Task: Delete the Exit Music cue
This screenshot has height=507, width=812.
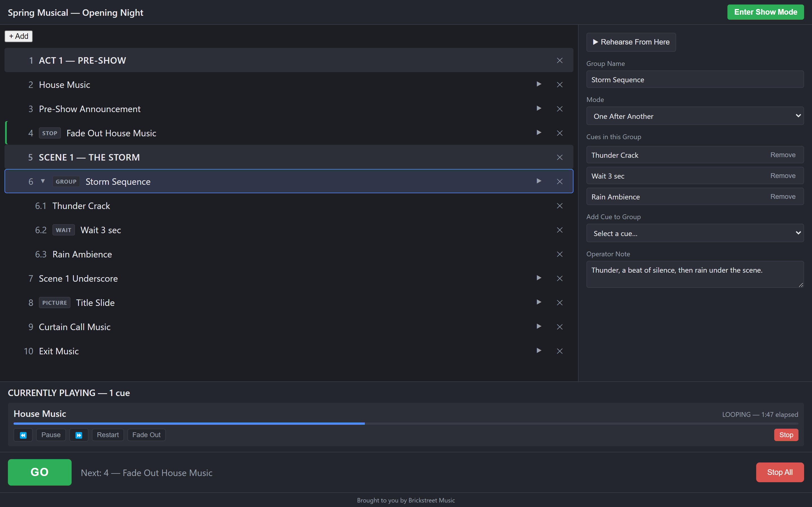Action: point(559,351)
